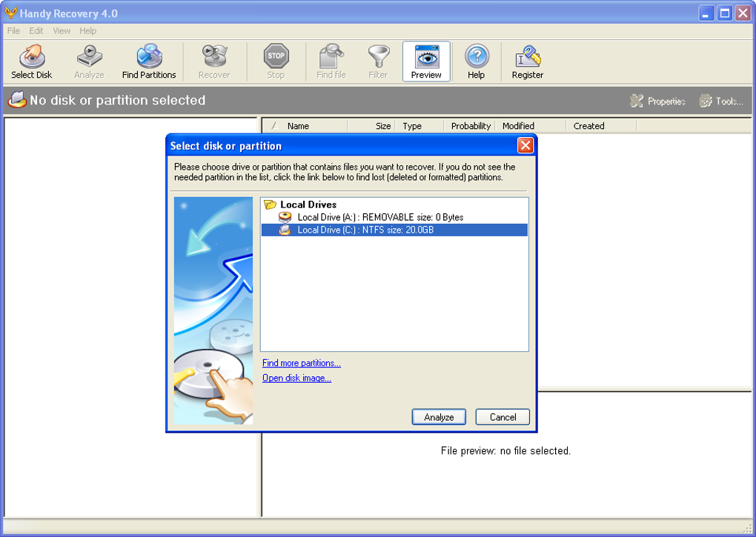Open the View menu
Viewport: 756px width, 537px height.
(x=62, y=31)
